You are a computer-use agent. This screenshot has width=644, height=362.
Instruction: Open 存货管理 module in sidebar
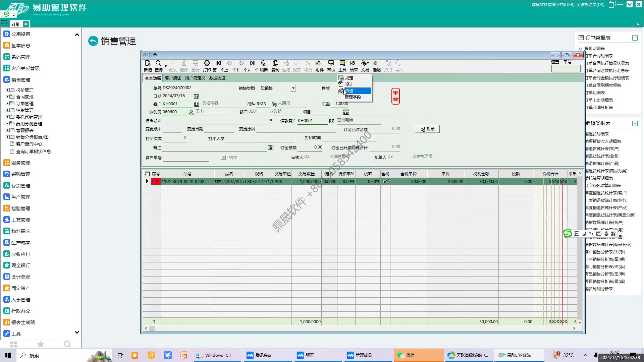(x=21, y=186)
